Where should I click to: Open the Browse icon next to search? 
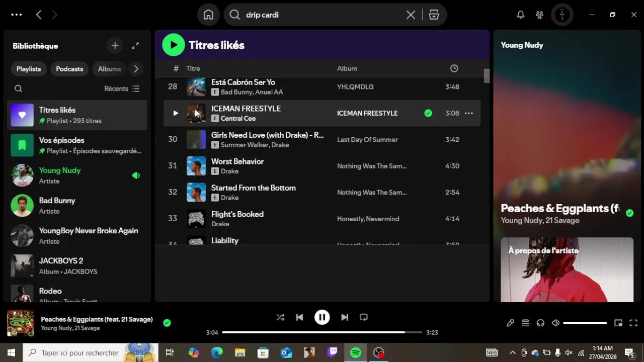pos(434,15)
